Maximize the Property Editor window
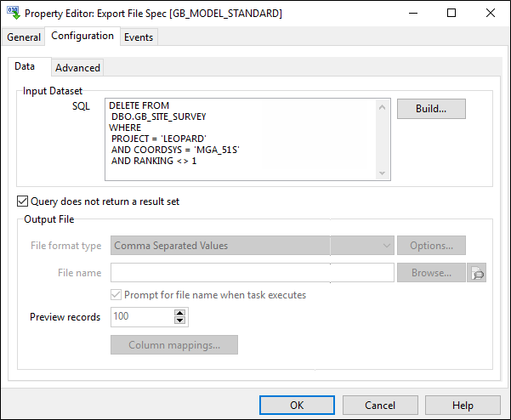Image resolution: width=511 pixels, height=420 pixels. [x=451, y=13]
